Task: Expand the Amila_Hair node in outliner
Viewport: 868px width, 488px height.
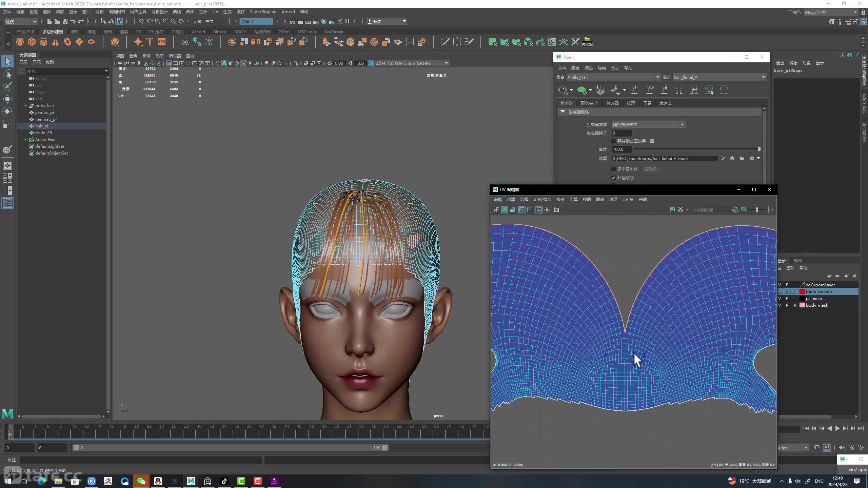Action: coord(25,140)
